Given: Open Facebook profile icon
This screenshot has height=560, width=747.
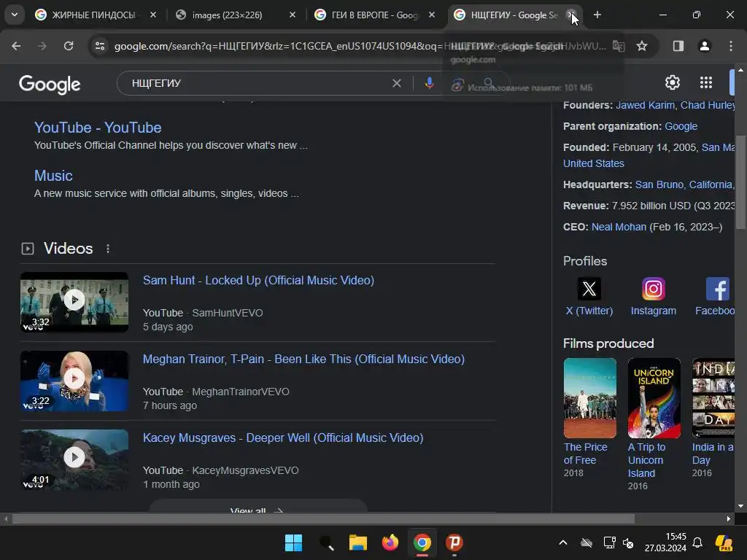Looking at the screenshot, I should point(718,289).
